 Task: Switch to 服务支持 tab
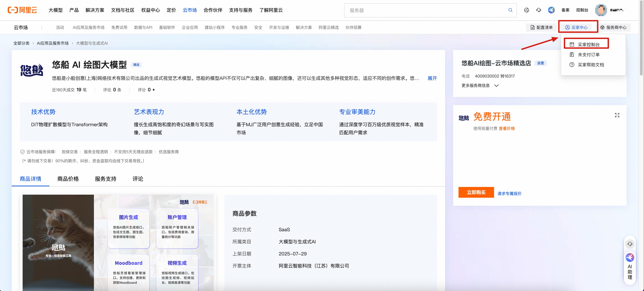pyautogui.click(x=105, y=179)
